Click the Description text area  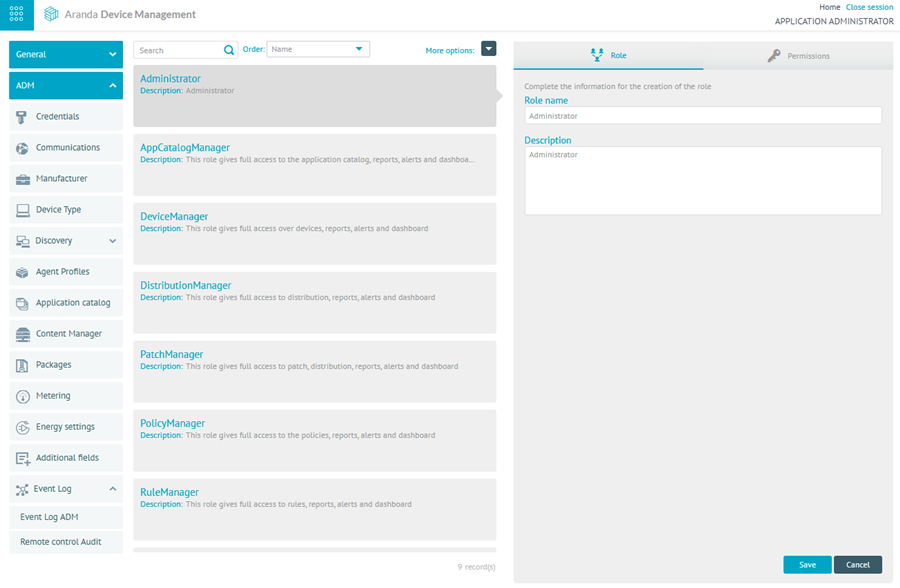click(x=703, y=180)
